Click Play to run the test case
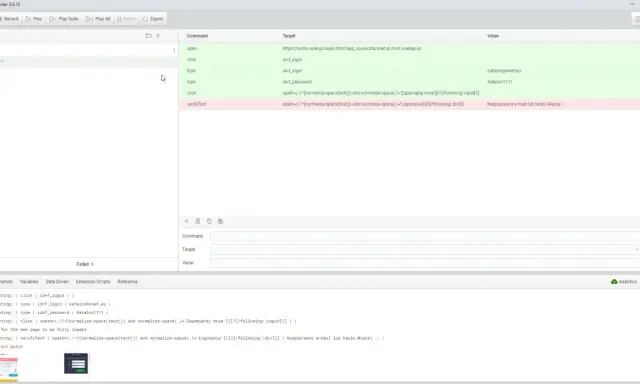Image resolution: width=640 pixels, height=384 pixels. point(34,19)
